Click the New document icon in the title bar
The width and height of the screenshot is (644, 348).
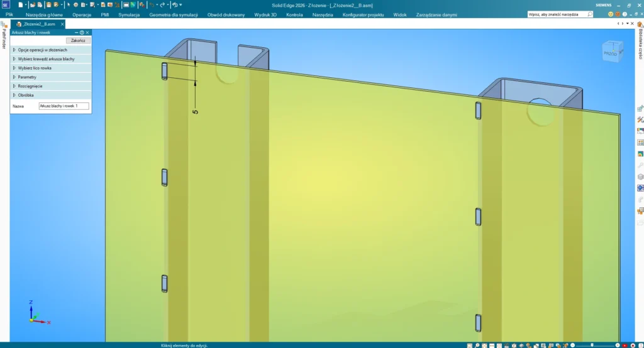21,5
